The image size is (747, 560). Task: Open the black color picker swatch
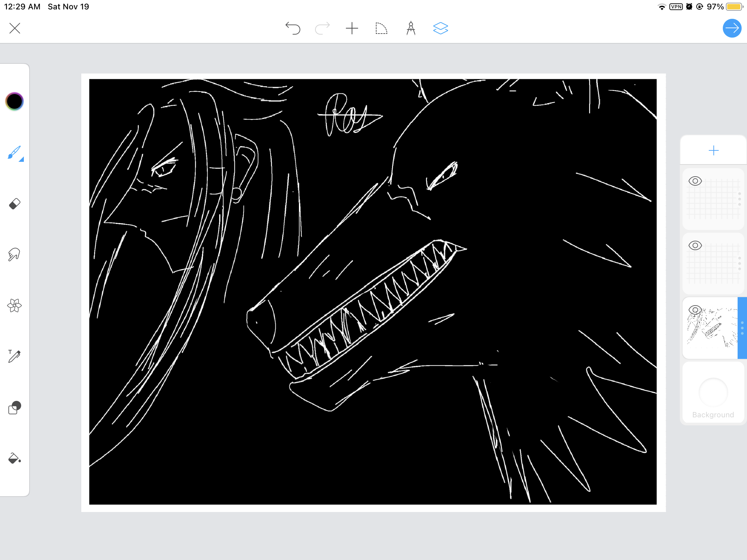pos(14,101)
